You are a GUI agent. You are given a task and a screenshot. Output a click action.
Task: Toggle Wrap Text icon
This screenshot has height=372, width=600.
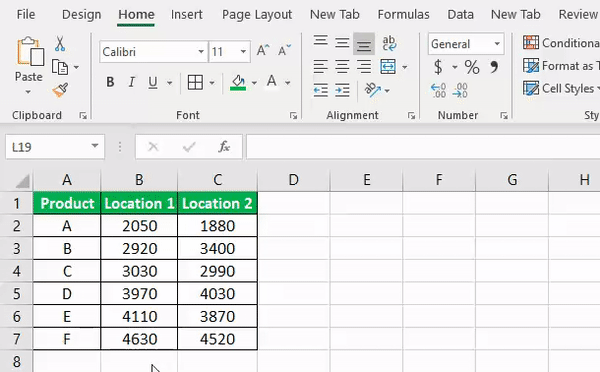point(389,43)
